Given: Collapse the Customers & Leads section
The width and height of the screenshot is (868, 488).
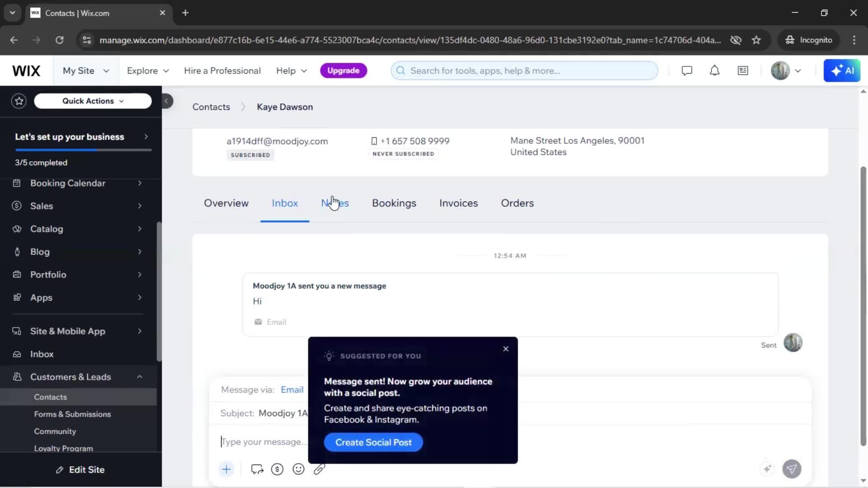Looking at the screenshot, I should (x=140, y=377).
